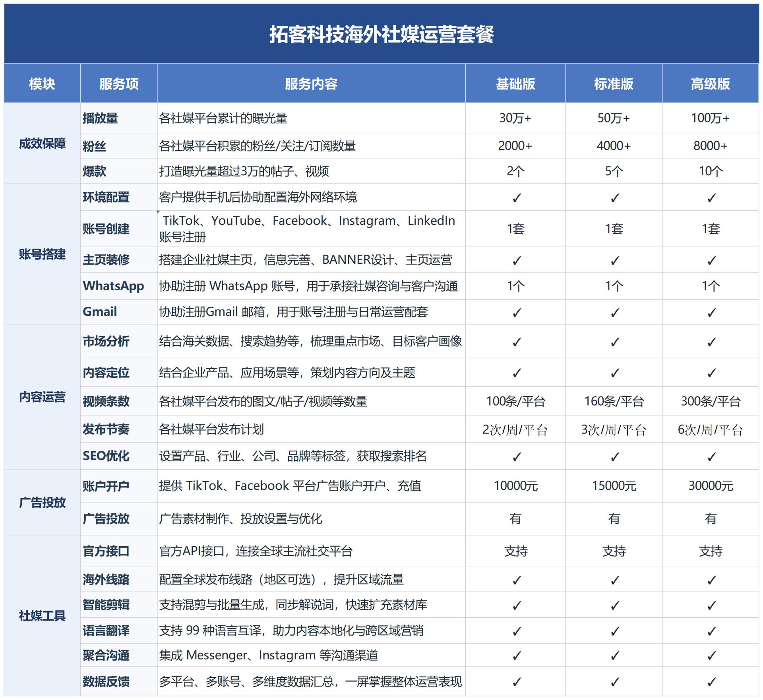Click the 2000+ fans value
Viewport: 763px width, 700px height.
coord(515,146)
